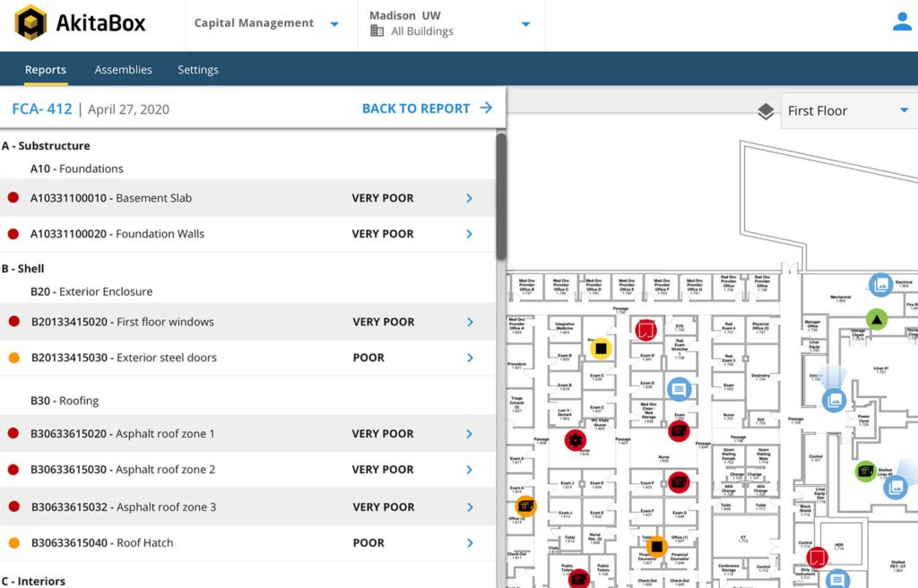This screenshot has width=918, height=588.
Task: Open the user profile icon
Action: point(902,23)
